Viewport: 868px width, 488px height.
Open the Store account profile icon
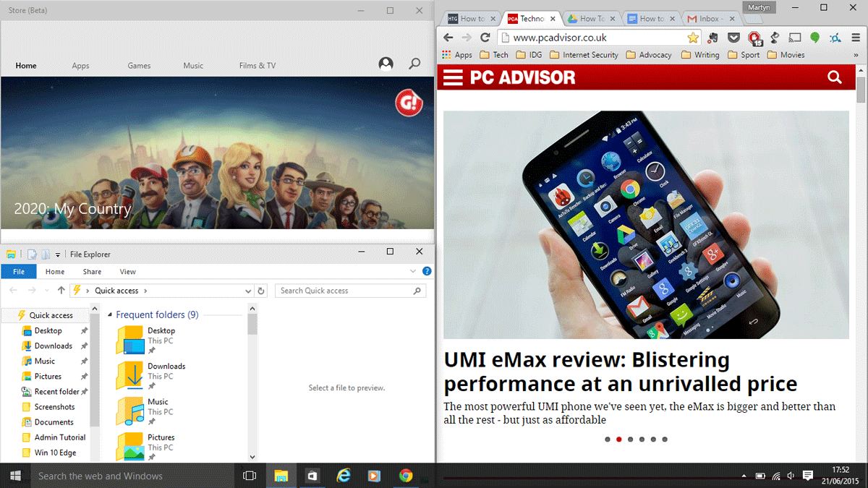(x=386, y=64)
